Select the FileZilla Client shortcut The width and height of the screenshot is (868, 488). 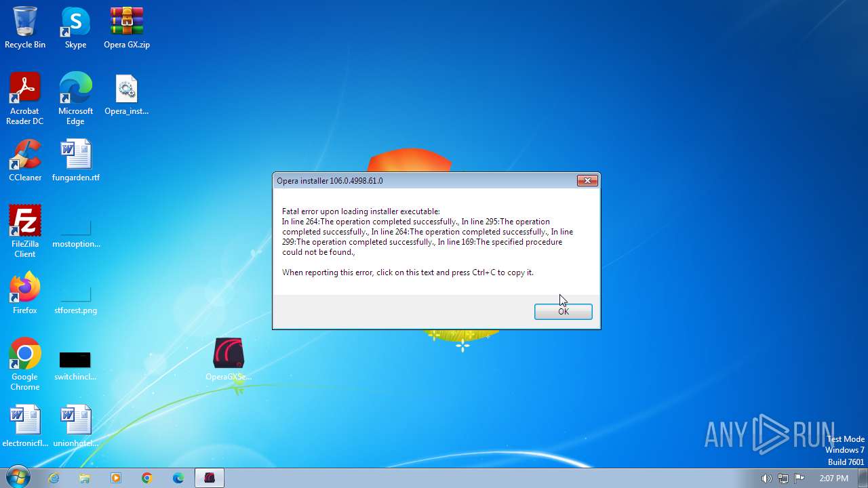25,232
